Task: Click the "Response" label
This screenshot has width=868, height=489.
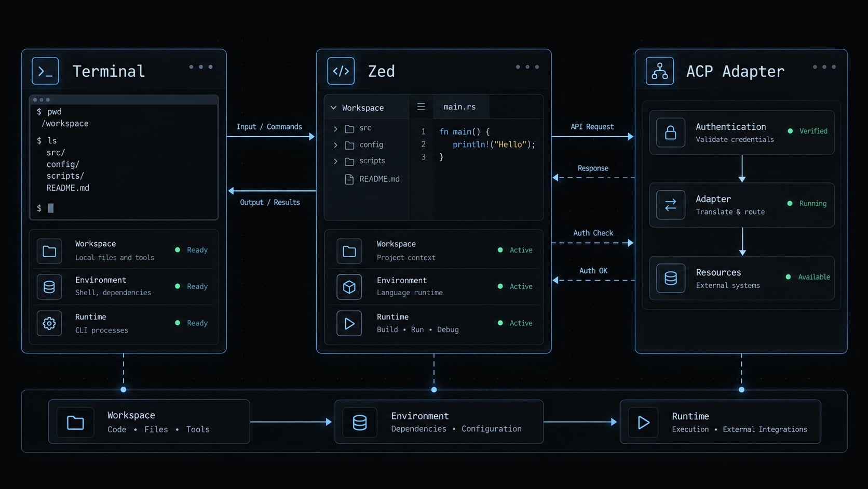Action: [x=593, y=168]
